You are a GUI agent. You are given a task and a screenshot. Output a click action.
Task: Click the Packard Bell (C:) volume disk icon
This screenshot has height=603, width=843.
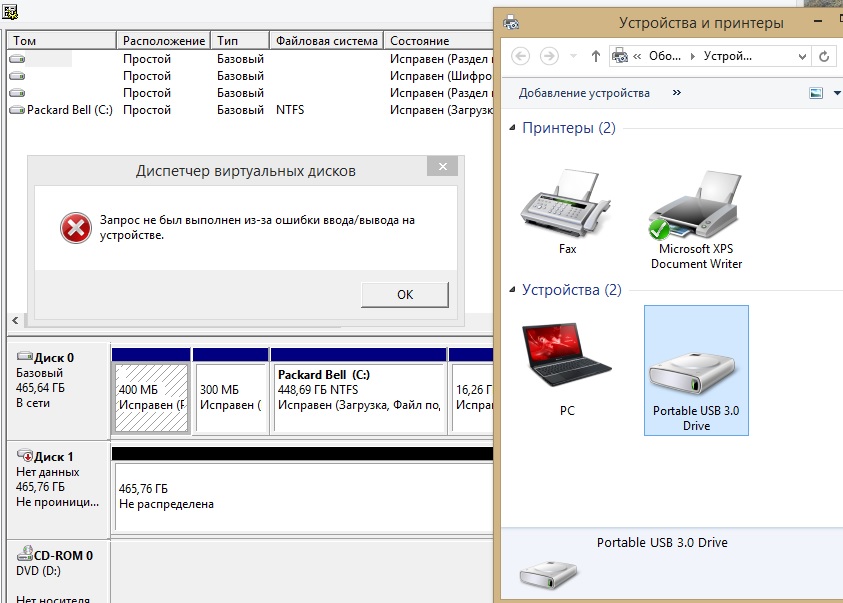(17, 110)
